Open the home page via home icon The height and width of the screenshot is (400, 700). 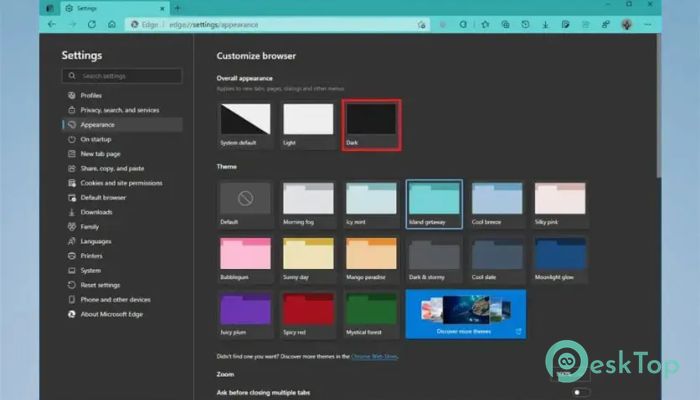[112, 25]
